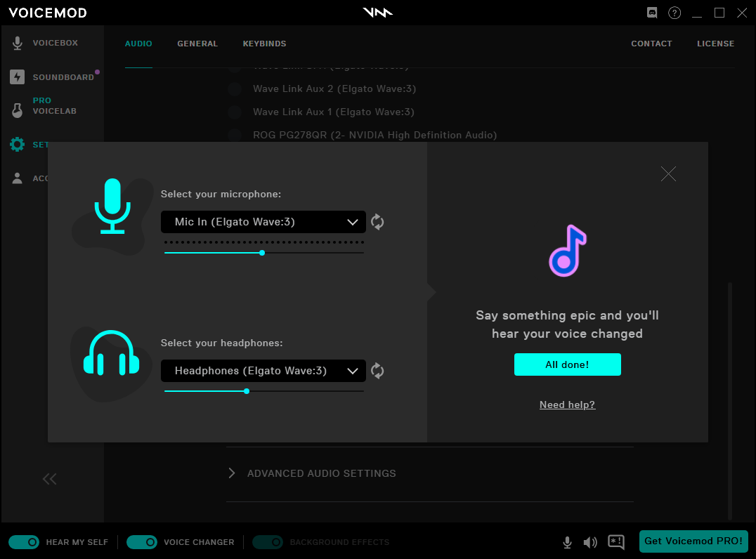
Task: Toggle the Voice Changer switch
Action: coord(142,542)
